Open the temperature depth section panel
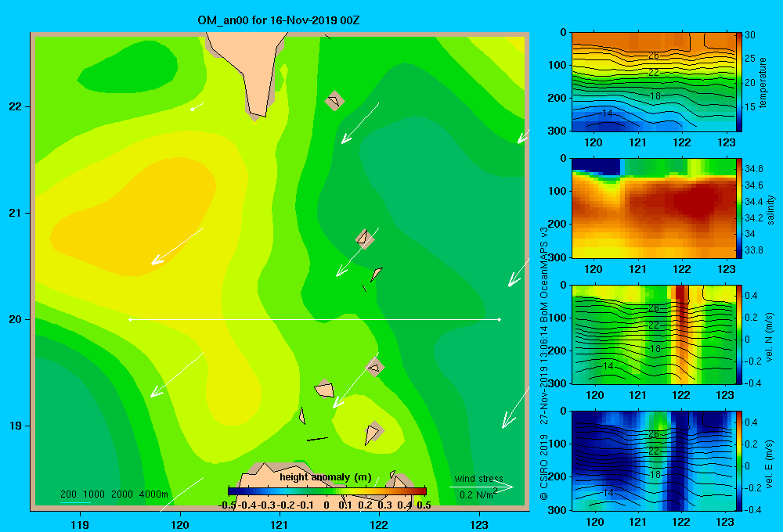The height and width of the screenshot is (532, 783). [653, 82]
